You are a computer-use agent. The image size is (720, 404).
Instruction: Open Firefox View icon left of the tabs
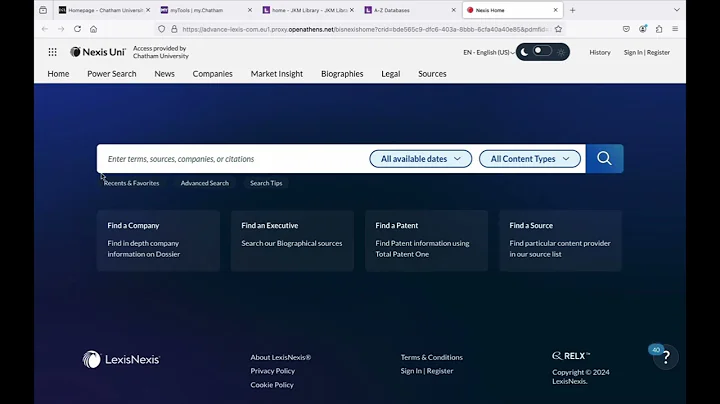(x=43, y=10)
